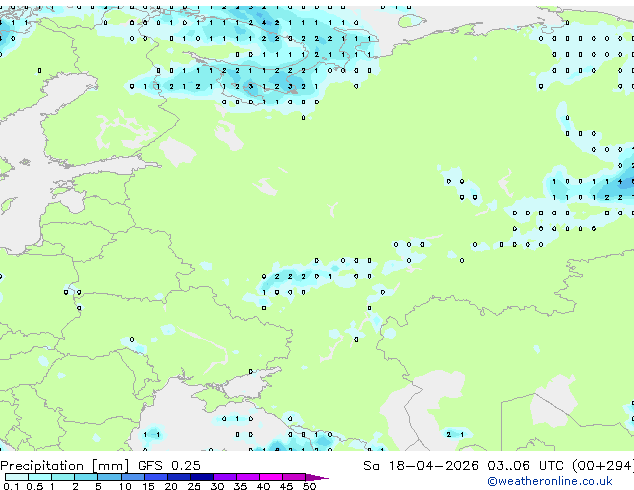This screenshot has width=634, height=490.
Task: Open the weatheronline.co.uk copyright link
Action: (550, 481)
